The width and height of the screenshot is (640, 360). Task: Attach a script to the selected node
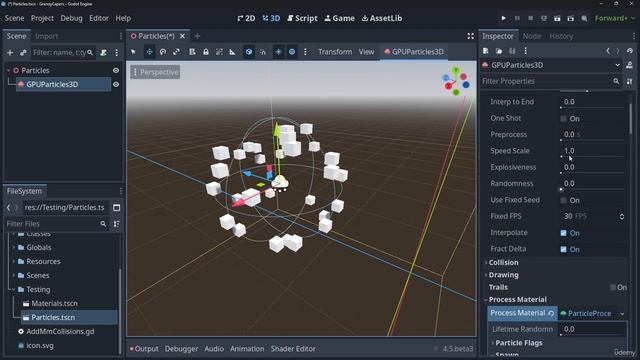point(104,53)
